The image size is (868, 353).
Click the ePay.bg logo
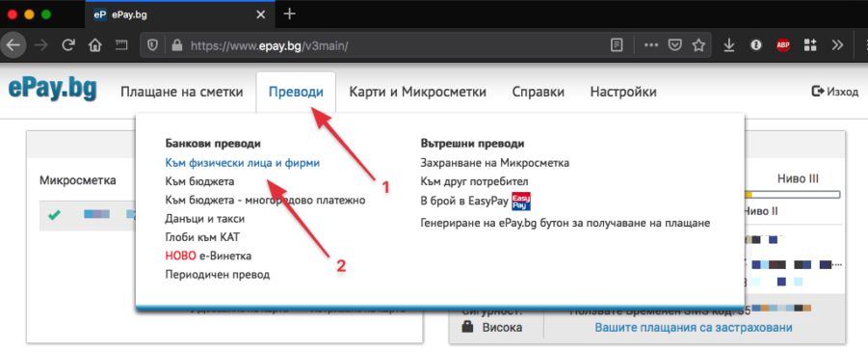(x=53, y=89)
